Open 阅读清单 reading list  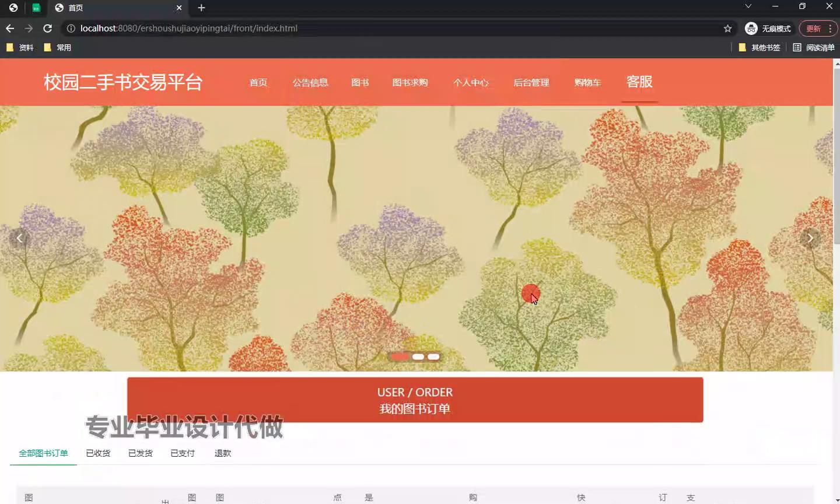tap(814, 47)
